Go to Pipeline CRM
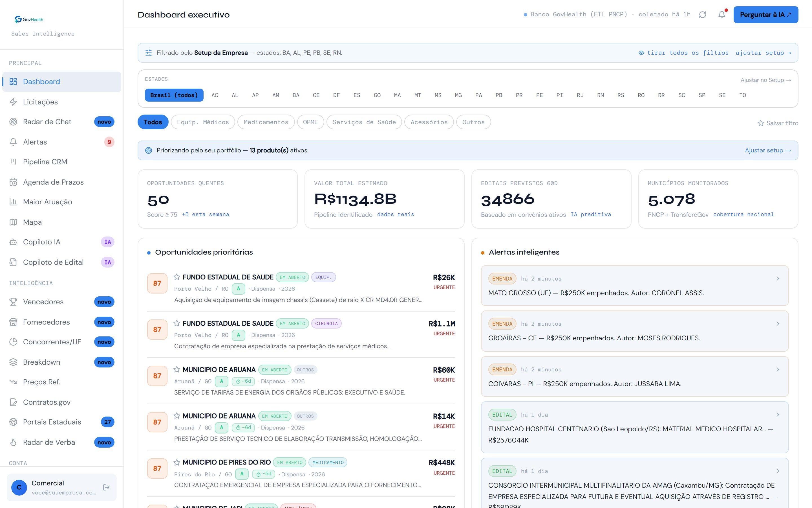 click(62, 162)
